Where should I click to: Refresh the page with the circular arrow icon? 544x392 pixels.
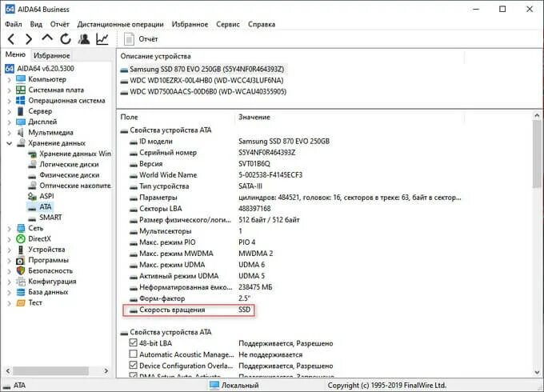tap(66, 39)
